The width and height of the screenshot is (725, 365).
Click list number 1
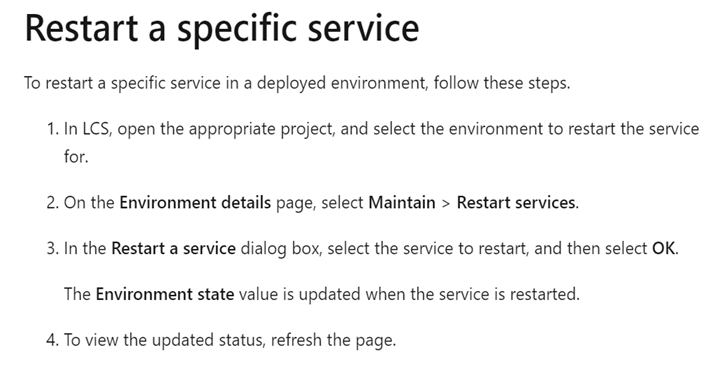tap(52, 129)
